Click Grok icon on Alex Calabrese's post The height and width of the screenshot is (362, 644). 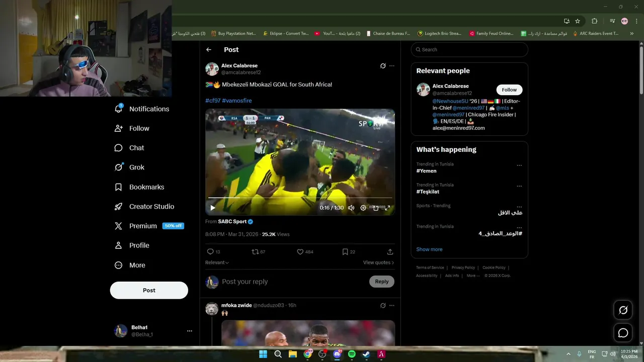[x=383, y=66]
